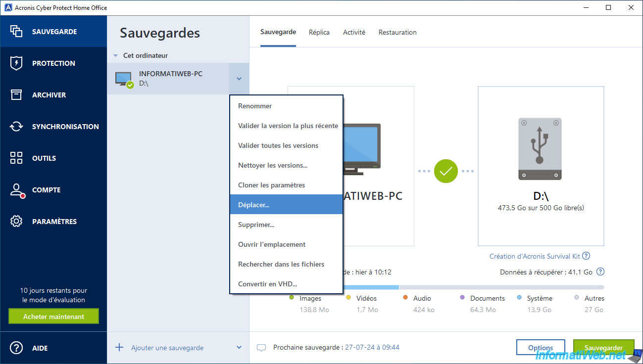Click the Sauvegardes panel heading
Image resolution: width=643 pixels, height=364 pixels.
coord(160,33)
